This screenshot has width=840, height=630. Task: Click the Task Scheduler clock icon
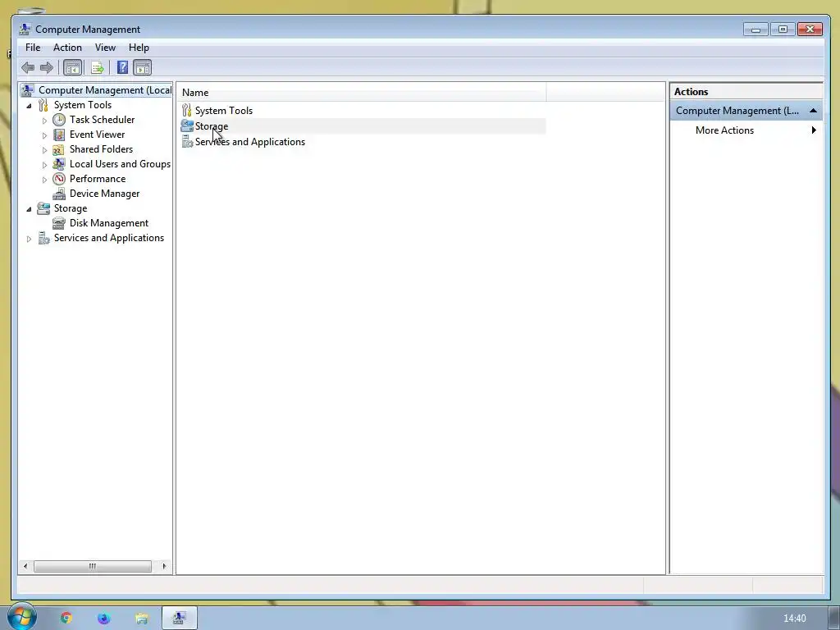tap(59, 120)
